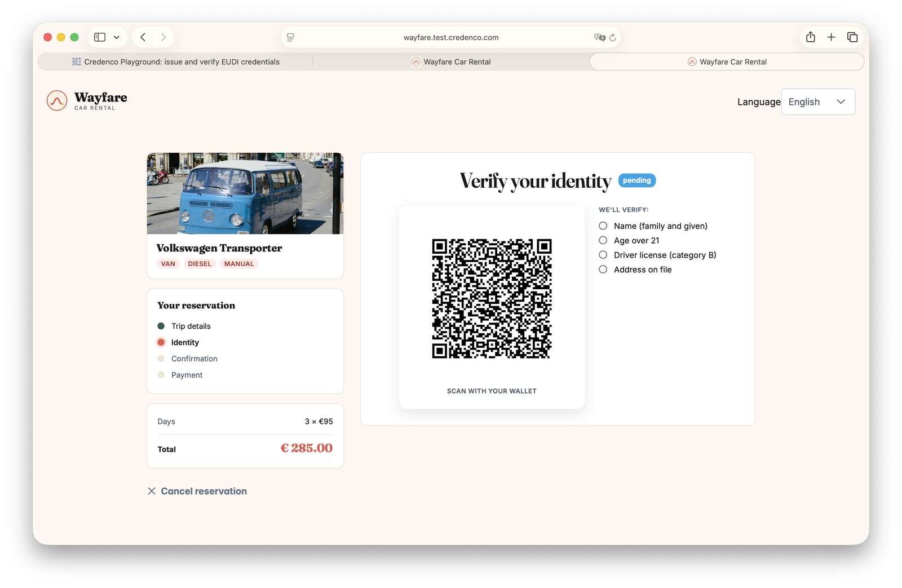Select the Address on file circle
The image size is (902, 588).
[x=603, y=269]
